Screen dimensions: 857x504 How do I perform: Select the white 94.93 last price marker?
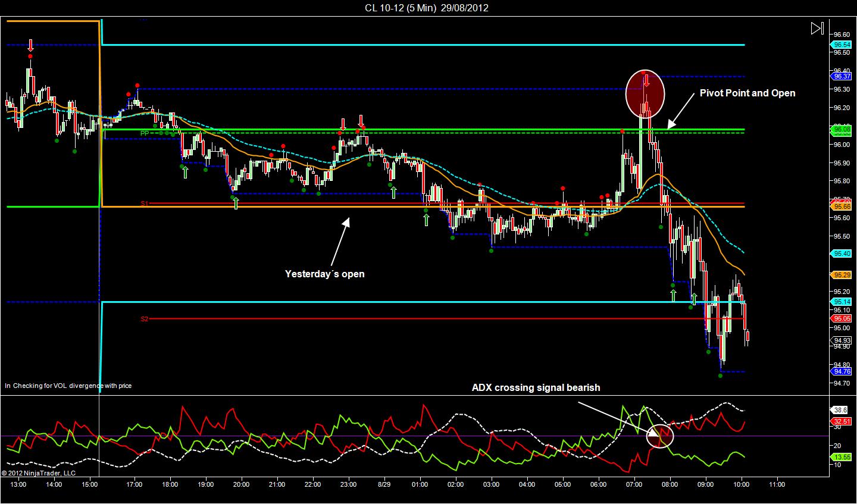pos(841,340)
